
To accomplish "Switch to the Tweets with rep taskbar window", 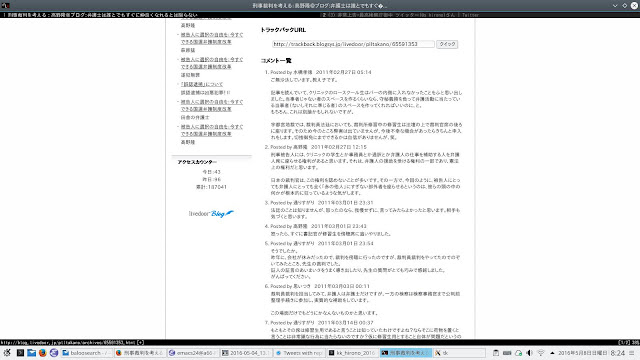I will [x=299, y=353].
